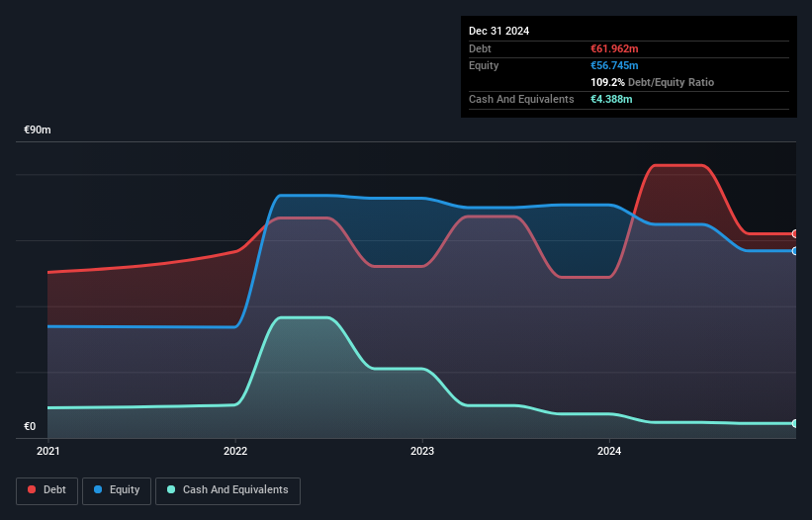The width and height of the screenshot is (812, 520).
Task: Click the 2022 x-axis label
Action: click(x=235, y=451)
